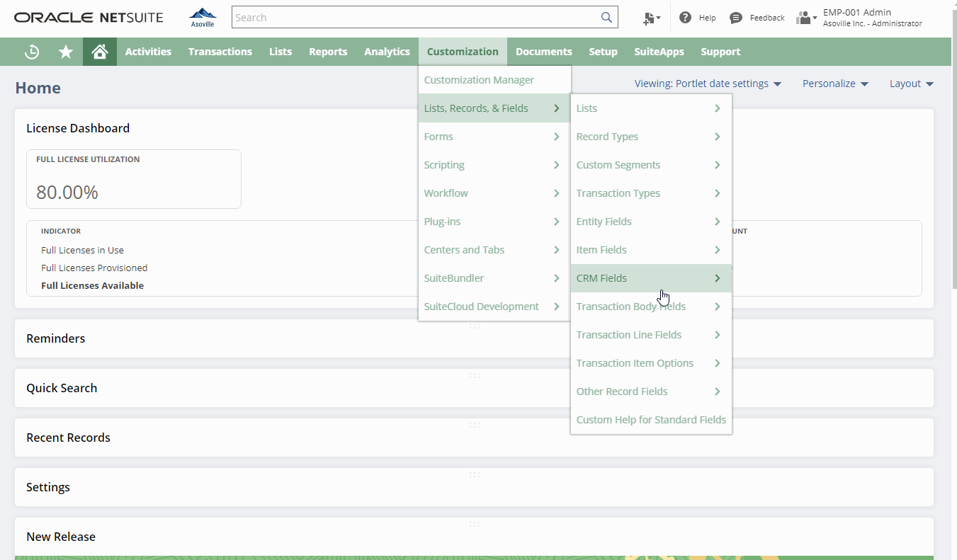Click the Help link in the header
This screenshot has height=560, width=957.
coord(707,18)
